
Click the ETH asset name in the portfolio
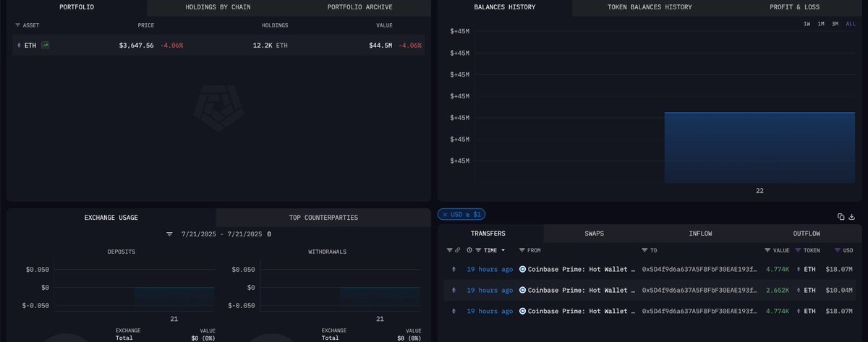[x=30, y=46]
